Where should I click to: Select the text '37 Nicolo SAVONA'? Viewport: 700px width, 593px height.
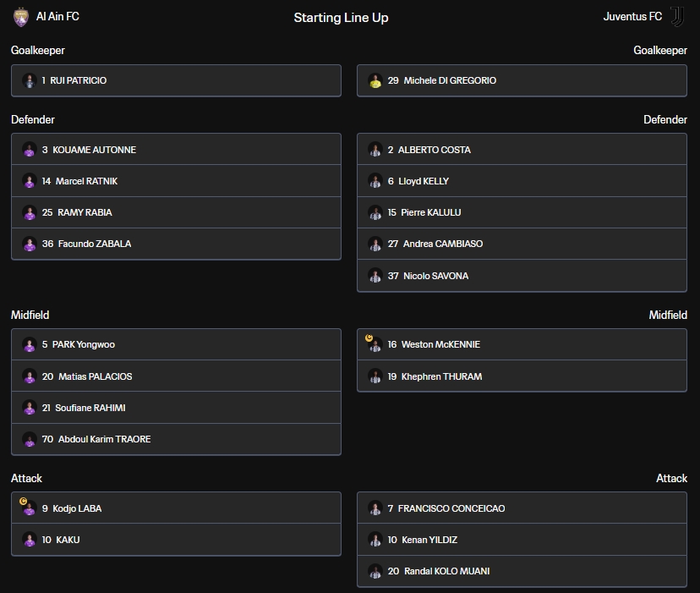428,276
